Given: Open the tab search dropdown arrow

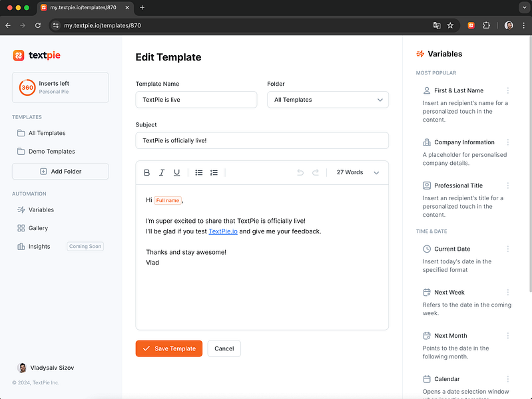Looking at the screenshot, I should point(524,7).
